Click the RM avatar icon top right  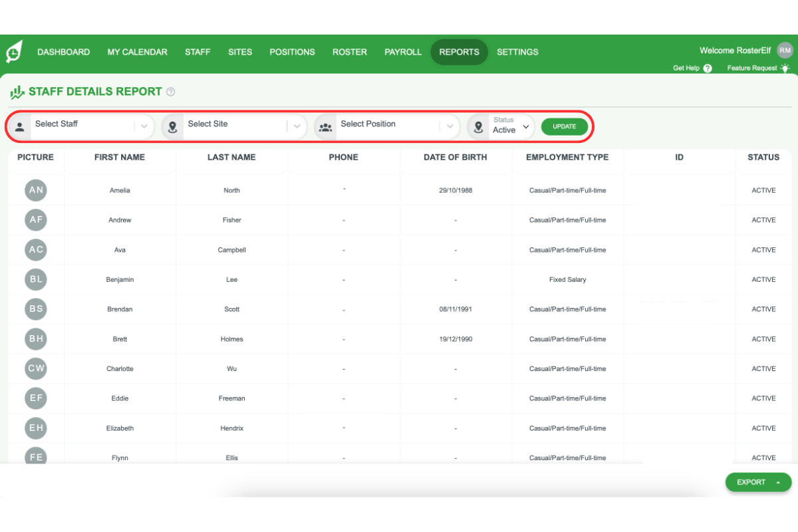coord(785,50)
